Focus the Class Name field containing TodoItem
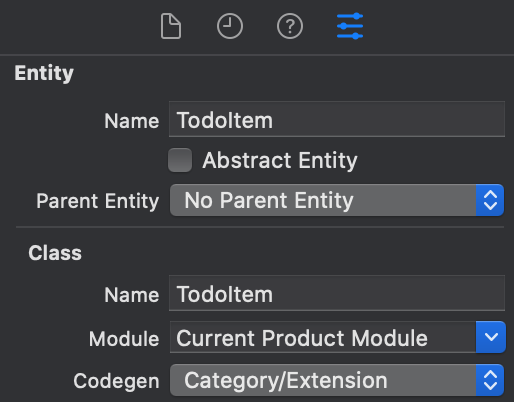This screenshot has height=402, width=514. click(337, 293)
